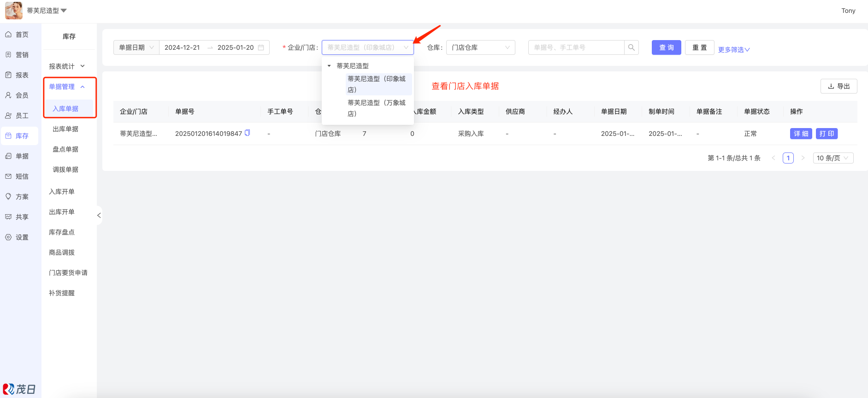
Task: Open the 仓库 warehouse dropdown
Action: (480, 47)
